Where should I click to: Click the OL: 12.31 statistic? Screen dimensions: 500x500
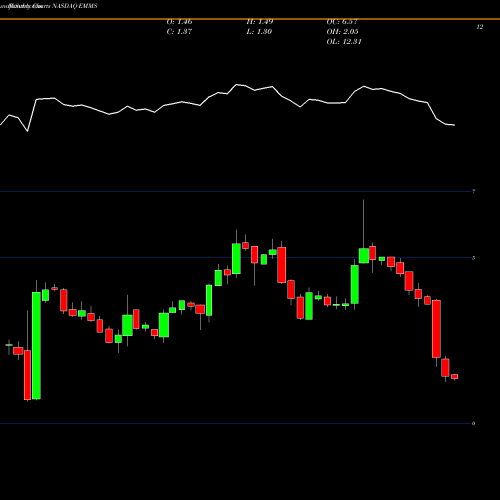point(344,42)
